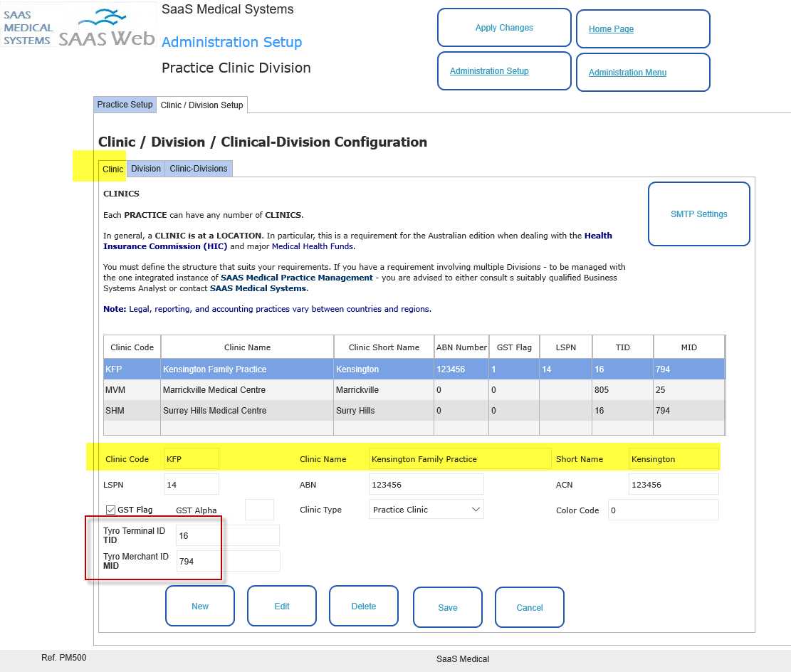
Task: Click the Edit button
Action: 281,606
